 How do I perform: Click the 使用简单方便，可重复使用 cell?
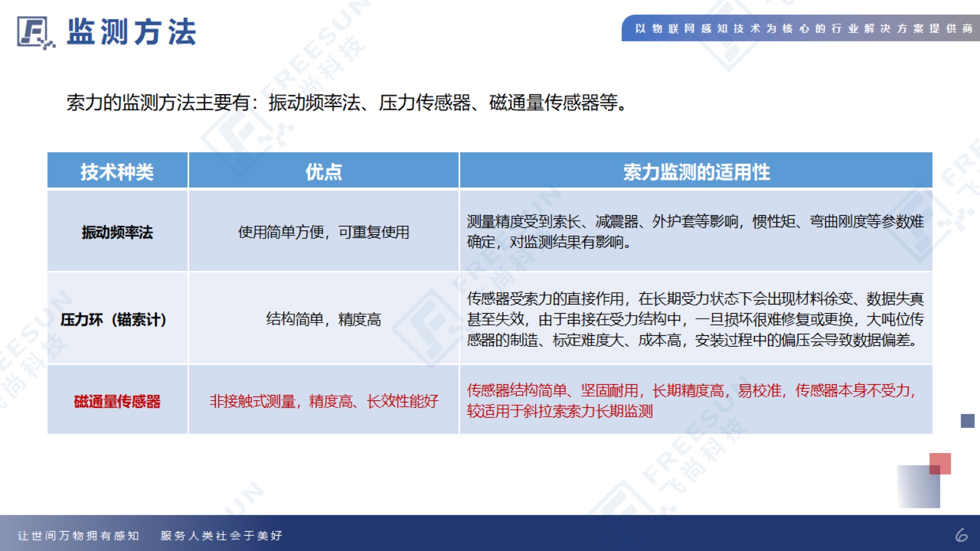pyautogui.click(x=323, y=232)
